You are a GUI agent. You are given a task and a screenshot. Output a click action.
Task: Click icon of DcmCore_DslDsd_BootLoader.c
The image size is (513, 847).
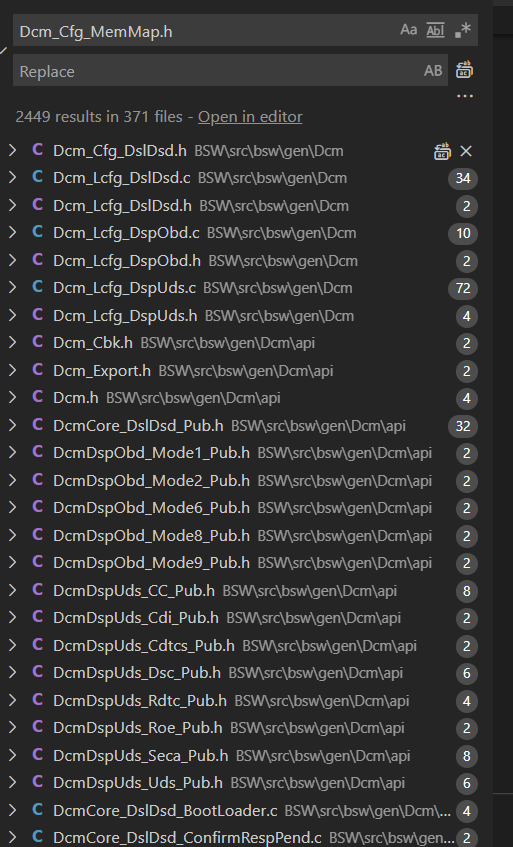(37, 810)
